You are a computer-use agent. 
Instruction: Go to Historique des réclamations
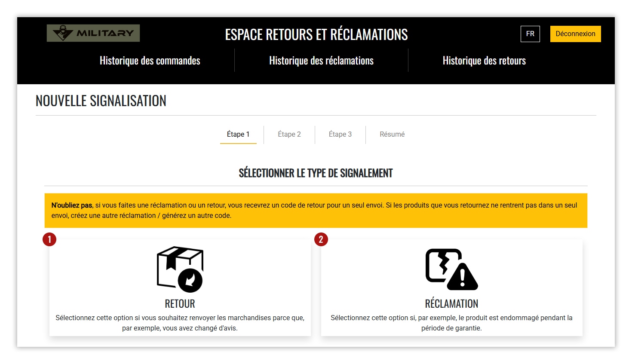(x=321, y=61)
